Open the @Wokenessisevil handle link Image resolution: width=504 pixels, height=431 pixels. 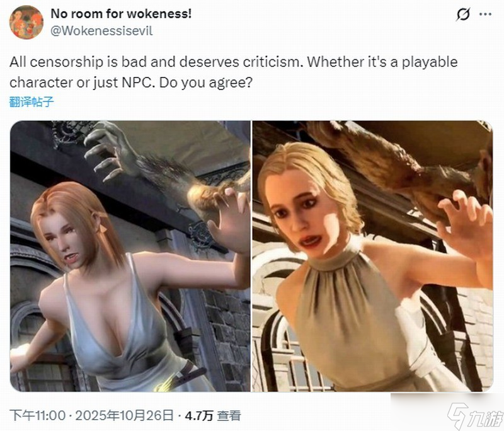click(101, 31)
